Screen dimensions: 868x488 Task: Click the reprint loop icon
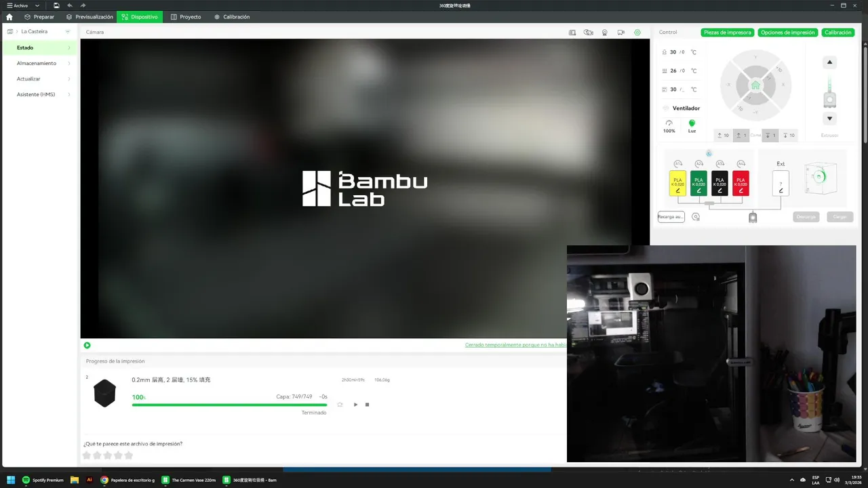(340, 405)
